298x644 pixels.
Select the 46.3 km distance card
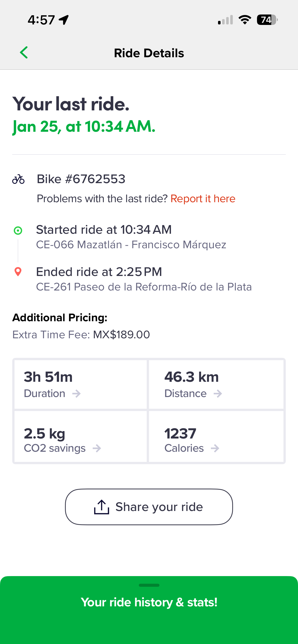216,384
